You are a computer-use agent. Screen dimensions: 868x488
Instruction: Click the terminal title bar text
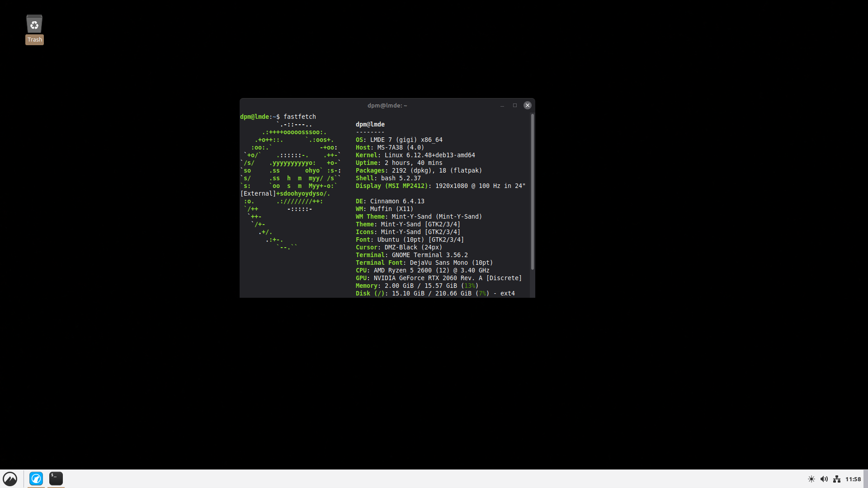point(387,105)
